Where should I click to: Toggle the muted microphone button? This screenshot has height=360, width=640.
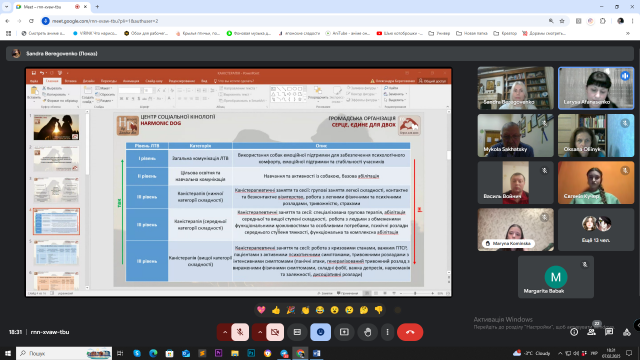pyautogui.click(x=240, y=332)
